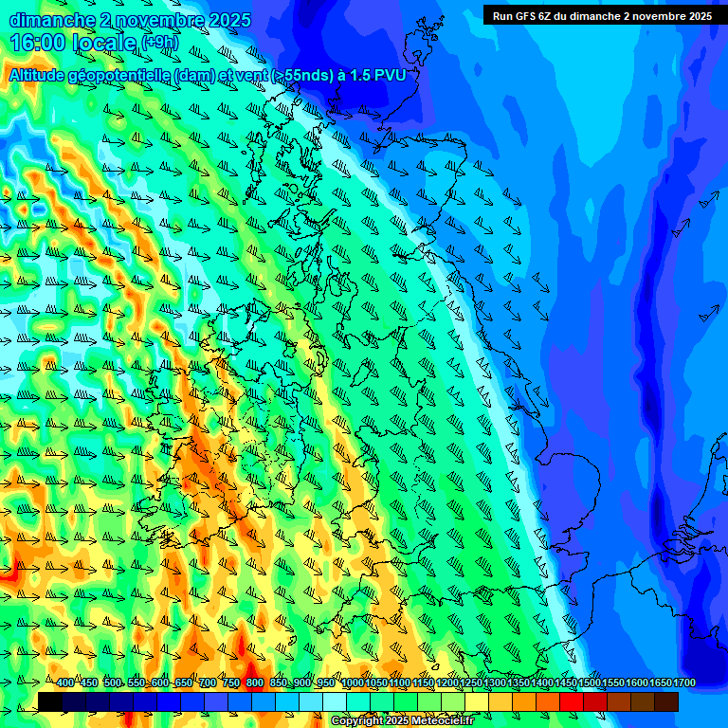
Task: Select orange swatch between 1350 and 1400
Action: (524, 701)
